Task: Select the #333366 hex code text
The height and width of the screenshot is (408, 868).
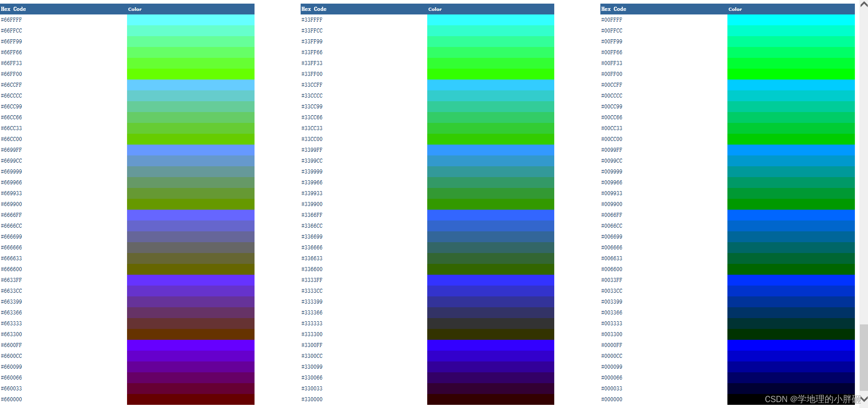Action: coord(312,313)
